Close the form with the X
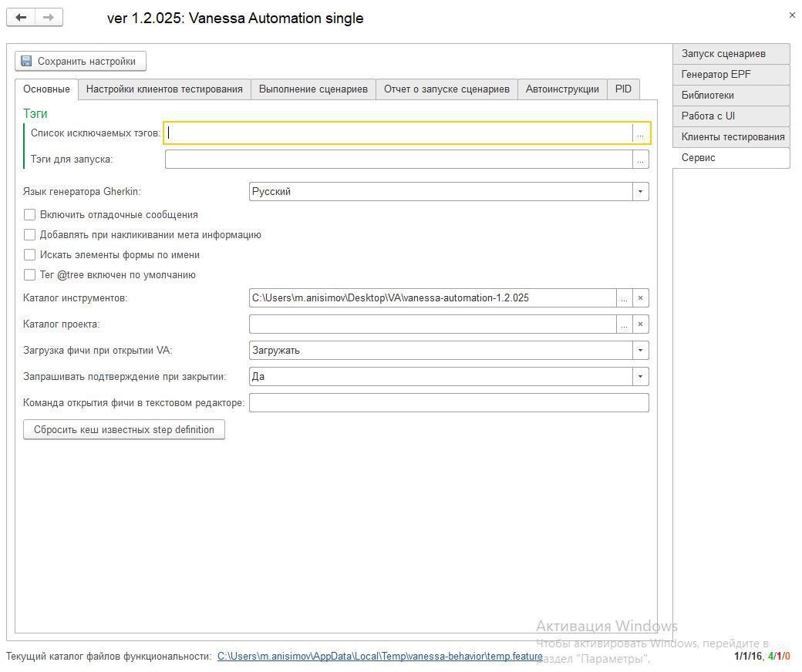 pos(792,15)
